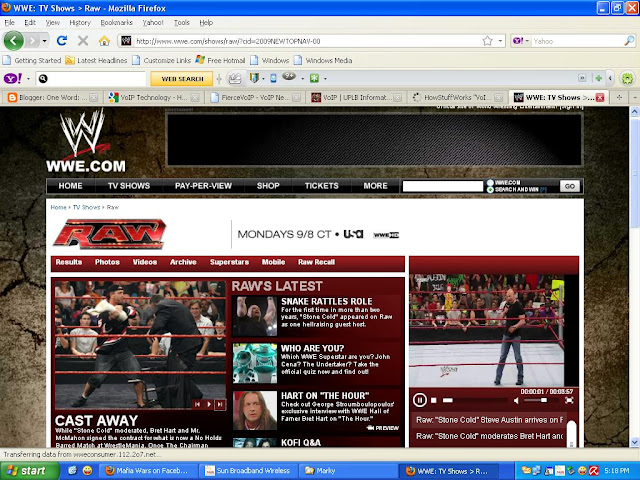Go back with the green back arrow
Viewport: 640px width, 480px height.
pyautogui.click(x=13, y=41)
